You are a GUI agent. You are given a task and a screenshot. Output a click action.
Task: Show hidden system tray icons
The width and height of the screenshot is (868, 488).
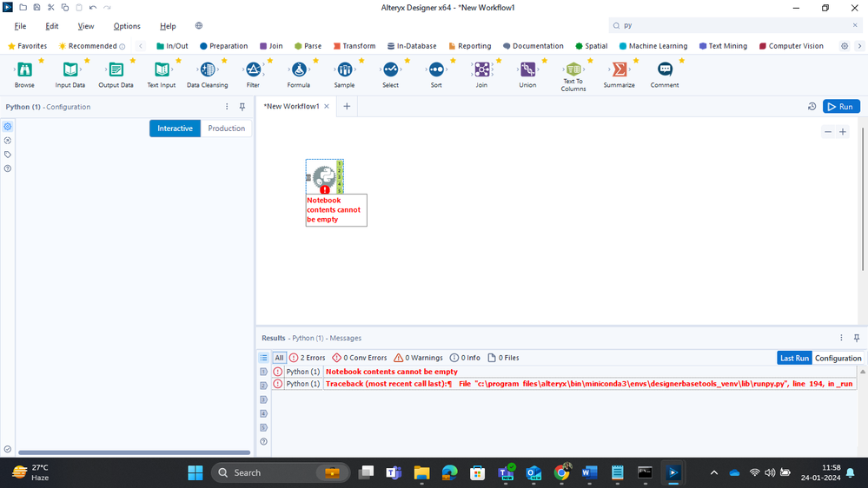pyautogui.click(x=714, y=472)
